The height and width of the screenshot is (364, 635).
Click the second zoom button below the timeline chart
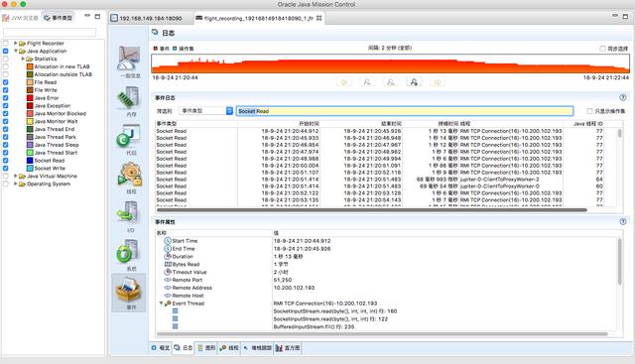[367, 82]
